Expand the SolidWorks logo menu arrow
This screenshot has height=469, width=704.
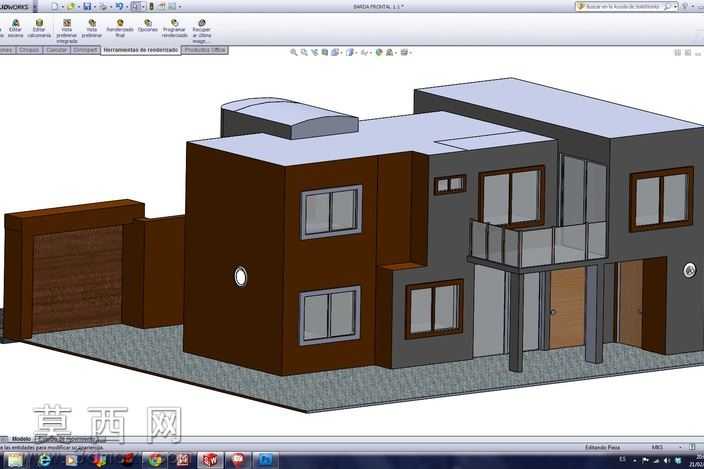point(35,7)
